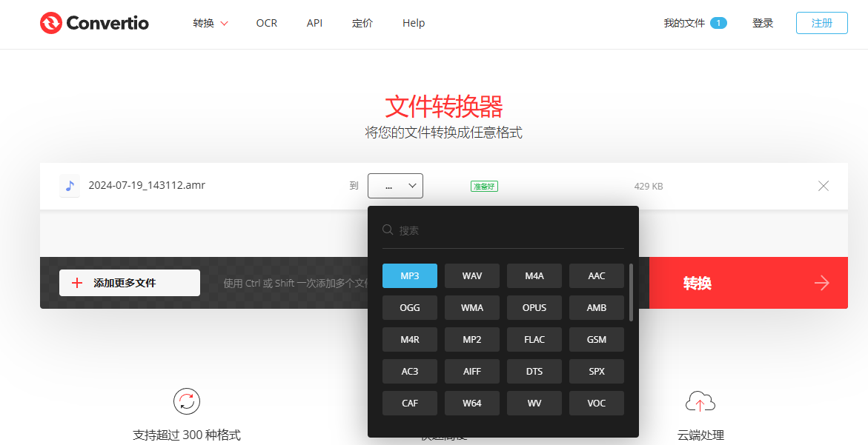Select M4R format

click(410, 339)
